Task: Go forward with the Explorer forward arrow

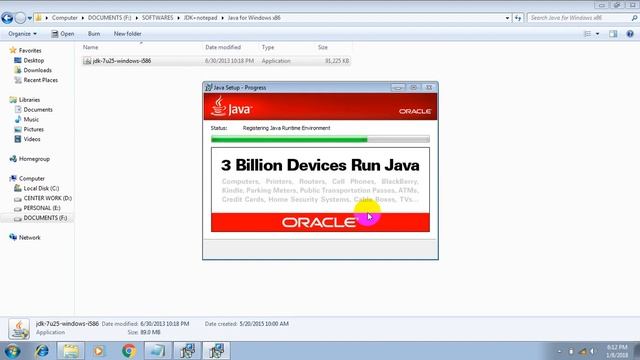Action: (20, 18)
